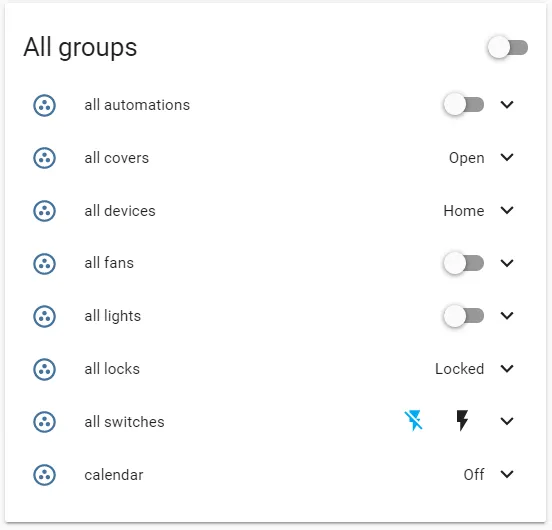This screenshot has width=552, height=530.
Task: Expand the all switches group chevron
Action: click(507, 421)
